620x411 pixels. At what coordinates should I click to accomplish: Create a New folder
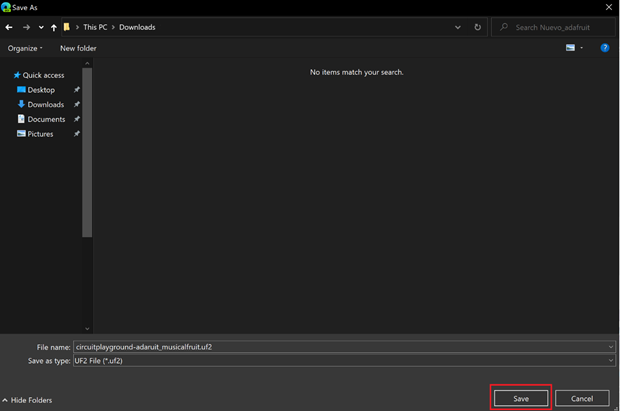click(78, 48)
